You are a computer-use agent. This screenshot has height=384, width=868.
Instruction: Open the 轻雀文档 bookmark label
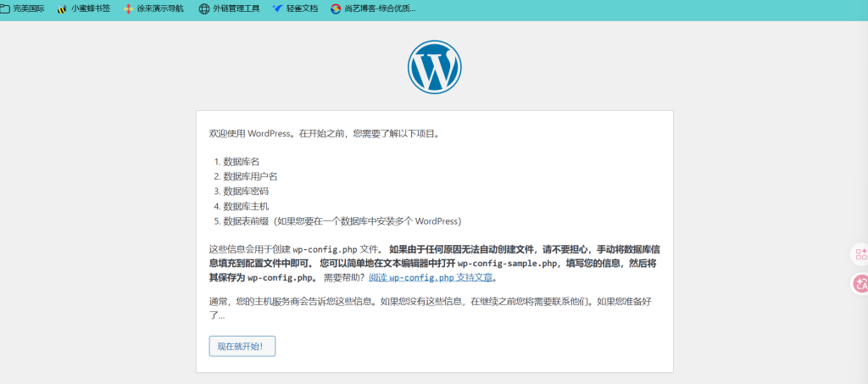(x=302, y=8)
